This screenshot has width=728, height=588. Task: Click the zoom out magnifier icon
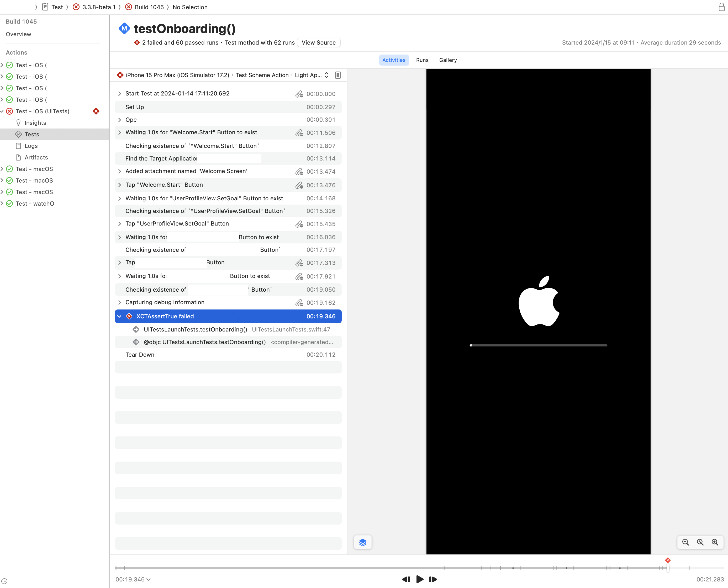pos(685,542)
